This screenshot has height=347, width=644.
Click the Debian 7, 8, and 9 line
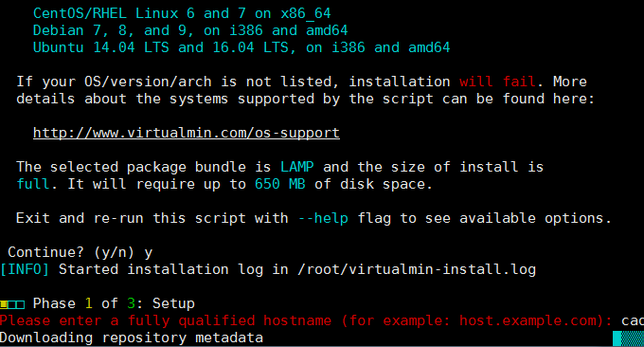click(x=190, y=30)
